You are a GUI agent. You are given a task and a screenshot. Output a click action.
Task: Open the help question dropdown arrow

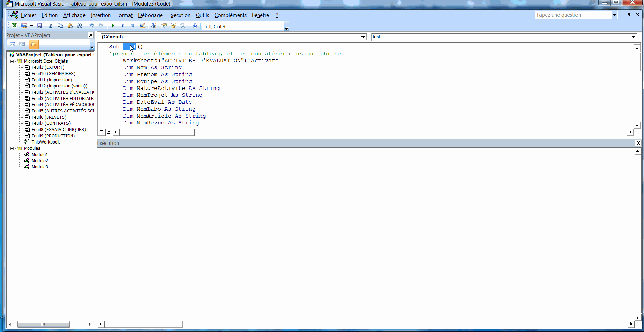[x=615, y=15]
